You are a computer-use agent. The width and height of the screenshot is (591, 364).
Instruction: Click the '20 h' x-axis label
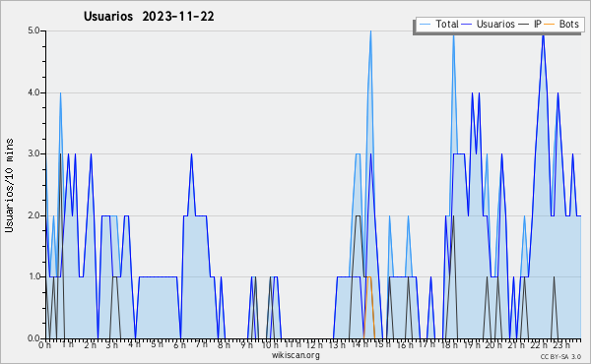coord(493,345)
